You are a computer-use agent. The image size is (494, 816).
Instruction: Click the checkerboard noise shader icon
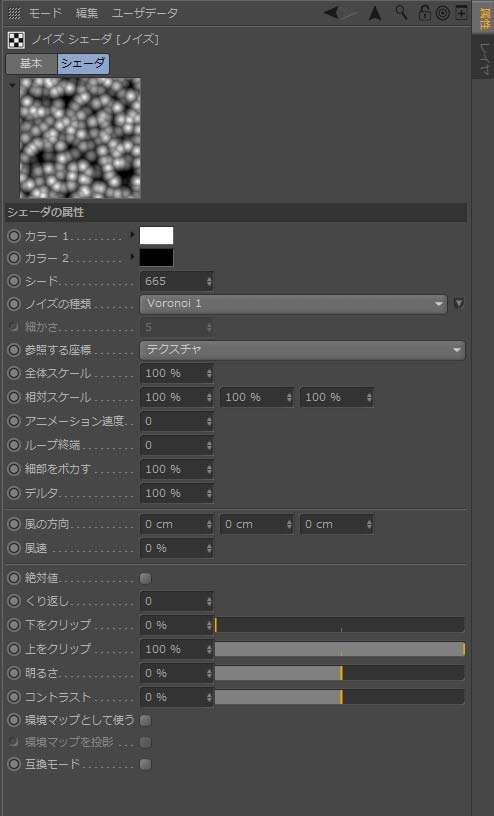[16, 40]
